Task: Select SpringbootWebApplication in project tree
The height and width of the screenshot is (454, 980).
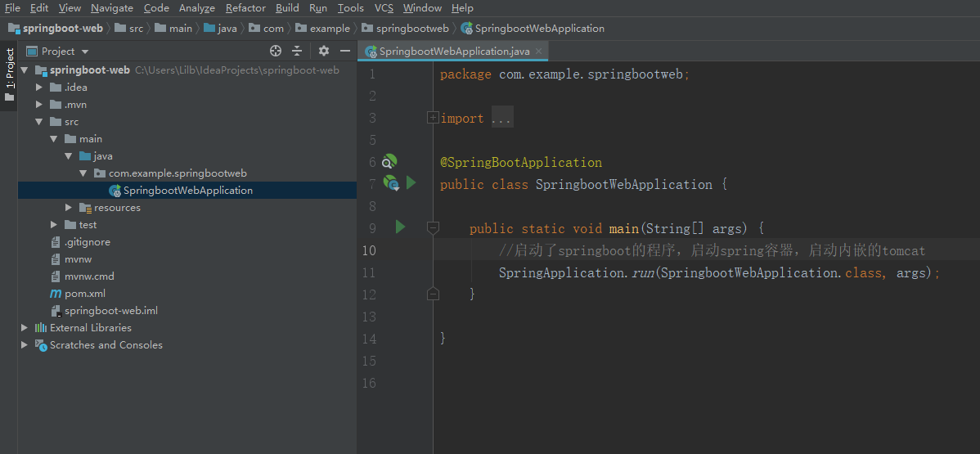Action: point(187,190)
